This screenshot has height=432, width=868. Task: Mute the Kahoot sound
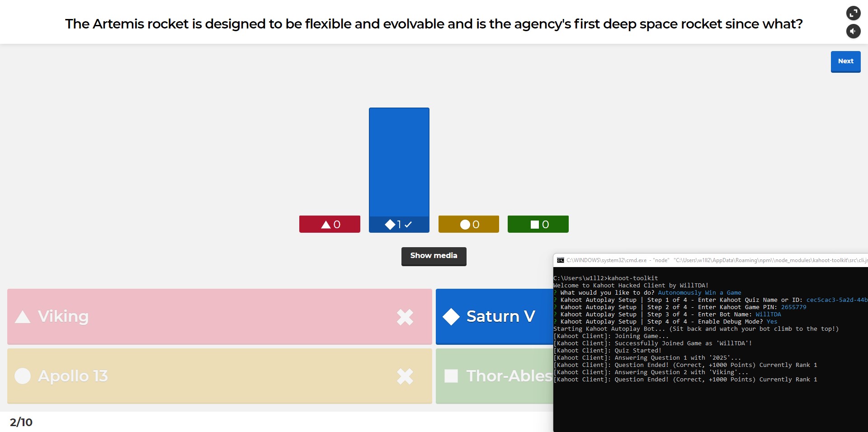click(853, 31)
